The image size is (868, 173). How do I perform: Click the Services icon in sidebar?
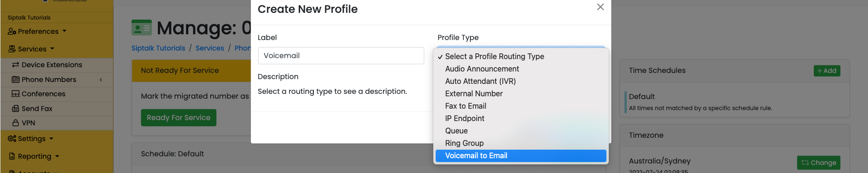[12, 49]
